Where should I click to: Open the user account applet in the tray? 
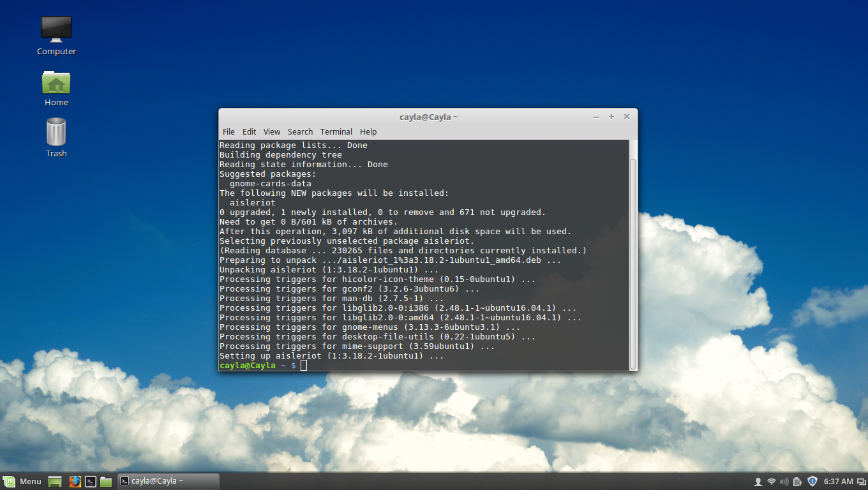[x=758, y=481]
